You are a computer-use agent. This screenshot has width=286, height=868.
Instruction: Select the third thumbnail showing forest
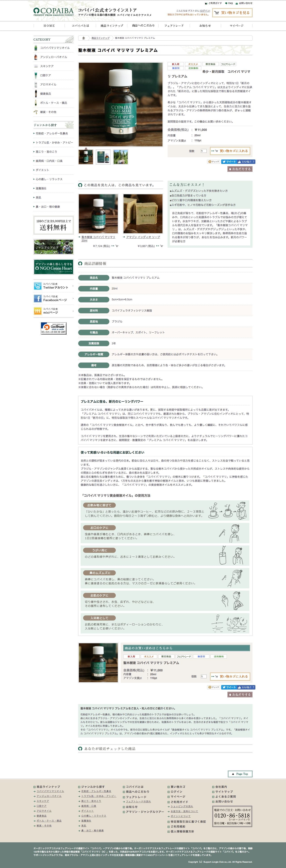click(121, 157)
